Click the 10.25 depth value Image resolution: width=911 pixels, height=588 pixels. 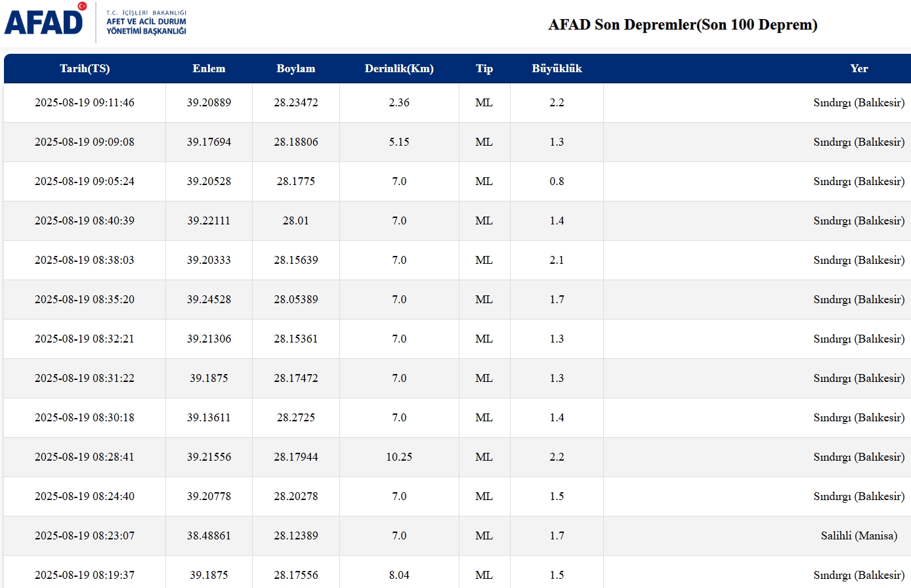(x=399, y=457)
